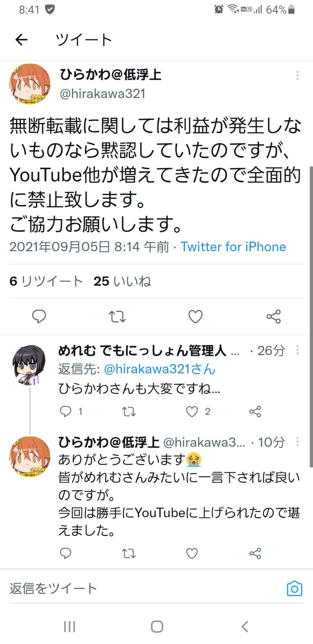Tap the back arrow in header
The height and width of the screenshot is (644, 313).
22,40
